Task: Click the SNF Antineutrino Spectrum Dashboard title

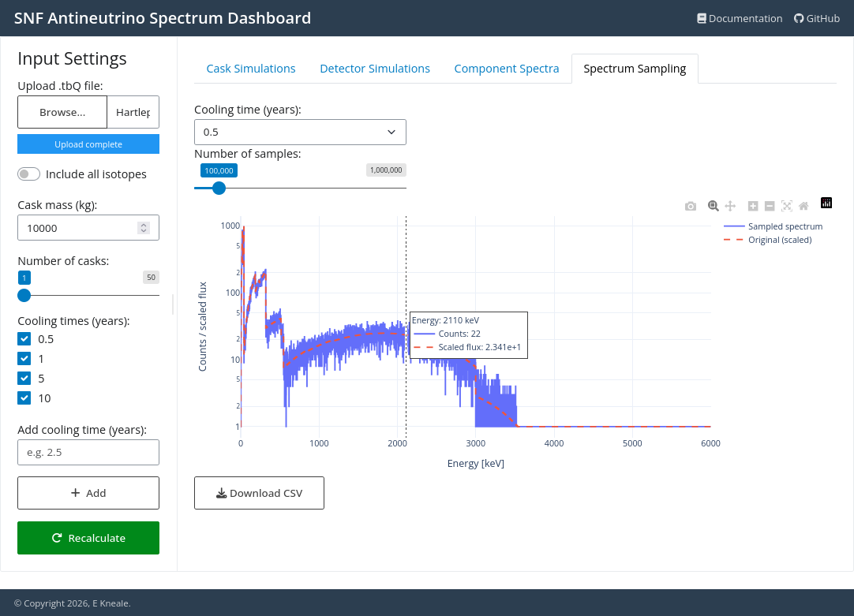Action: click(163, 18)
